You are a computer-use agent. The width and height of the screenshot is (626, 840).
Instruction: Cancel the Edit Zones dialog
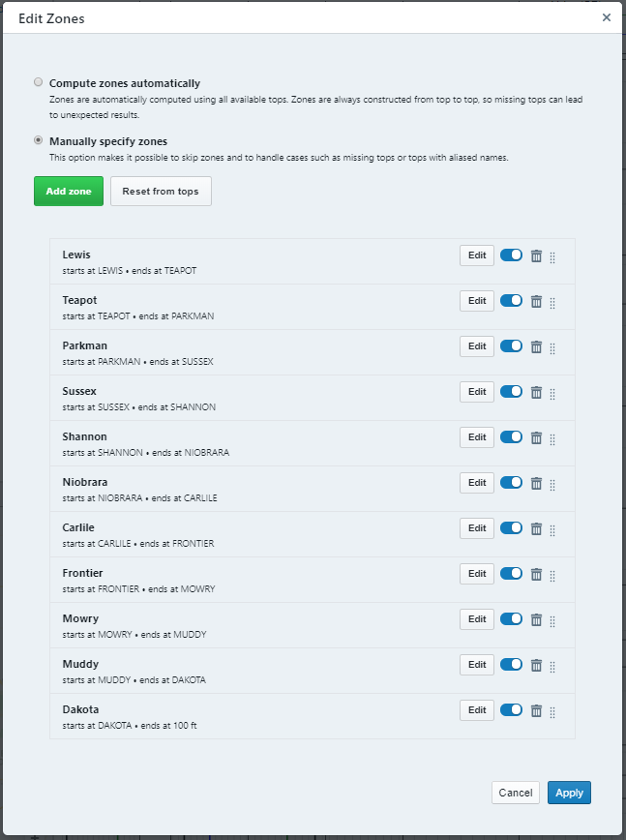pyautogui.click(x=516, y=793)
